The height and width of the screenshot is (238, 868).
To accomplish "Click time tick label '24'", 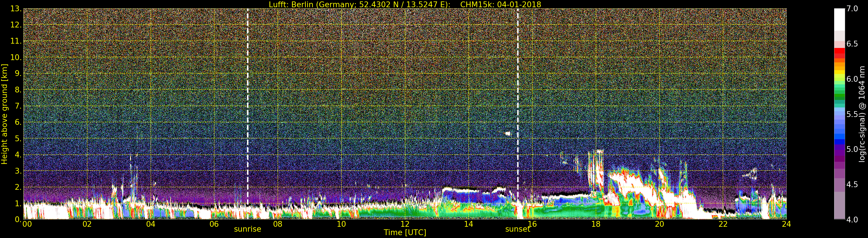I will click(786, 224).
